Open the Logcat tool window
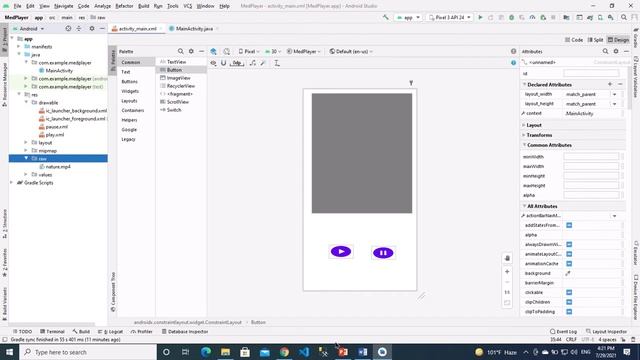The width and height of the screenshot is (640, 360). pyautogui.click(x=110, y=331)
